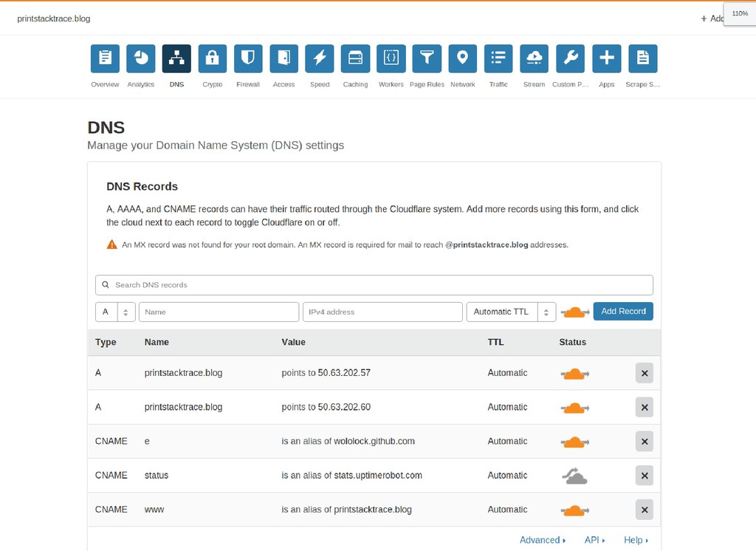
Task: Open the Custom Pages wrench icon
Action: pyautogui.click(x=571, y=58)
